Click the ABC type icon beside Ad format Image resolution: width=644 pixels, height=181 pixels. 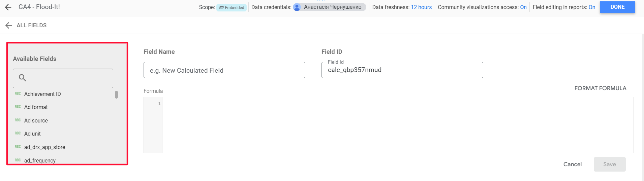pos(18,107)
